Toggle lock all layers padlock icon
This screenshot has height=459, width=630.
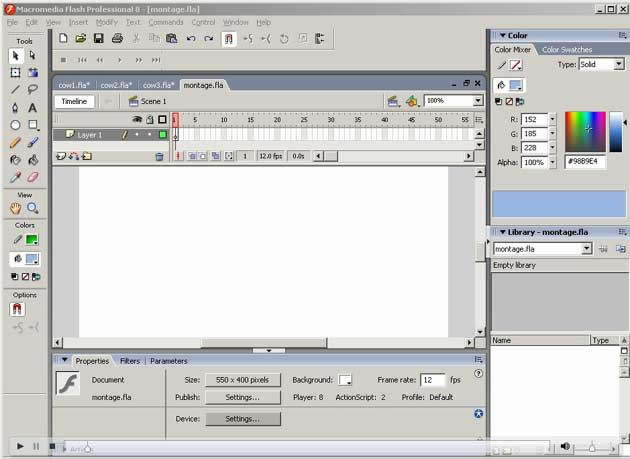pyautogui.click(x=149, y=119)
